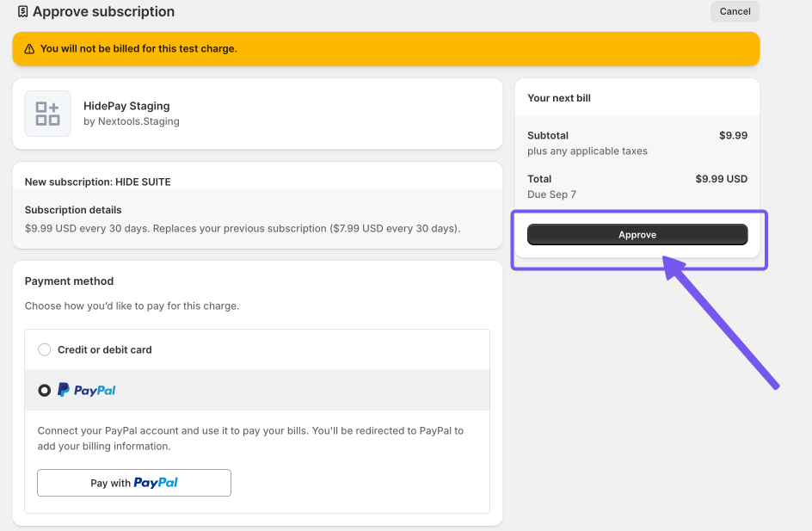812x531 pixels.
Task: Click the HidePay Staging app name
Action: (x=126, y=106)
